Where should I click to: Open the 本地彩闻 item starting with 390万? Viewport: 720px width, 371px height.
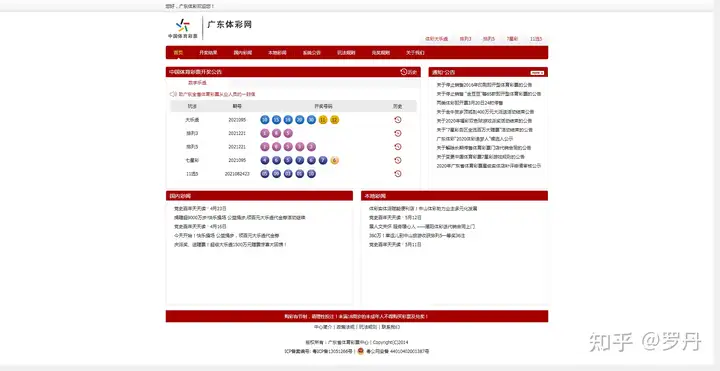417,236
